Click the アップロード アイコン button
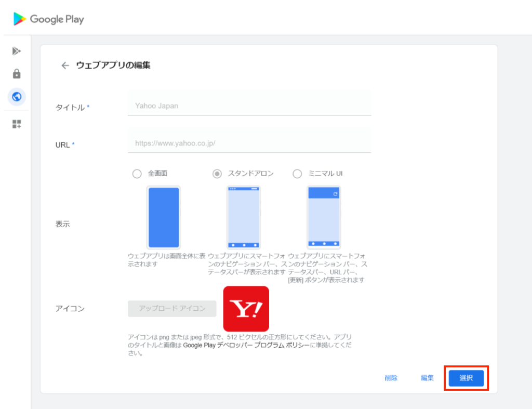Viewport: 532px width, 409px height. pos(172,309)
